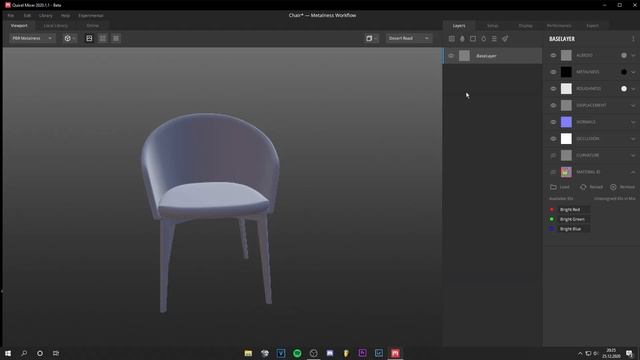Open the notification center icon
The image size is (640, 360).
(629, 353)
